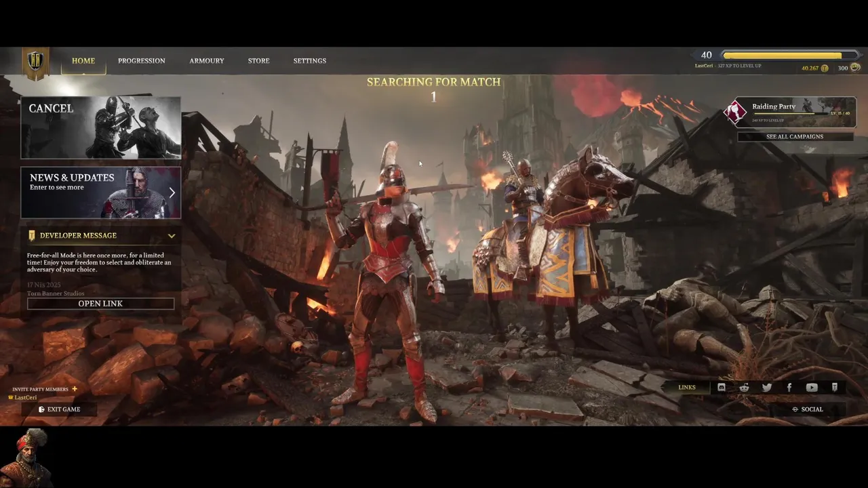Screen dimensions: 868x488
Task: Click the Open Link button
Action: pyautogui.click(x=100, y=304)
